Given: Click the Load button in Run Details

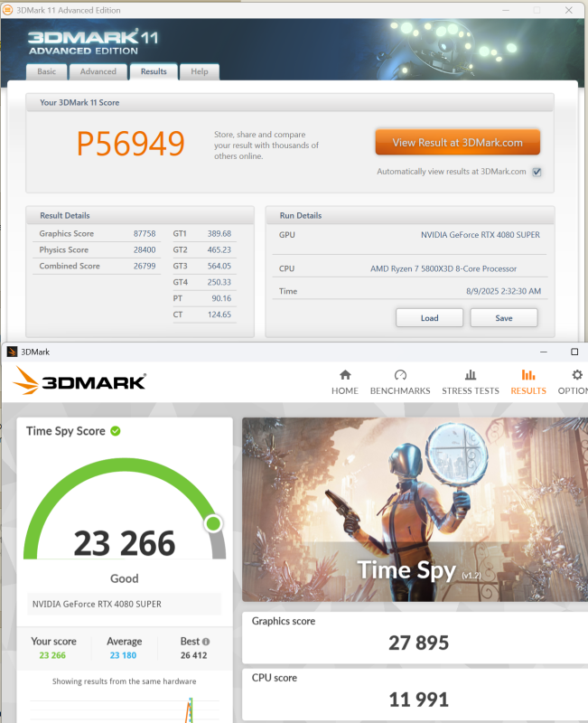Looking at the screenshot, I should [429, 318].
